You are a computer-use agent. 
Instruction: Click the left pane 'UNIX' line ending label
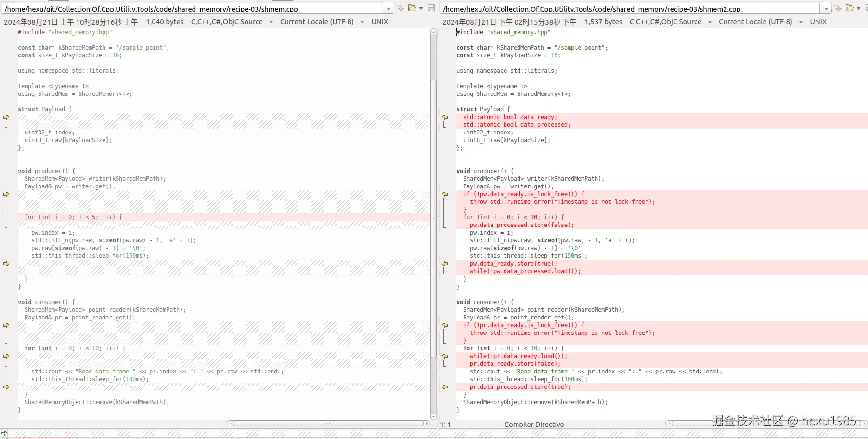[380, 22]
